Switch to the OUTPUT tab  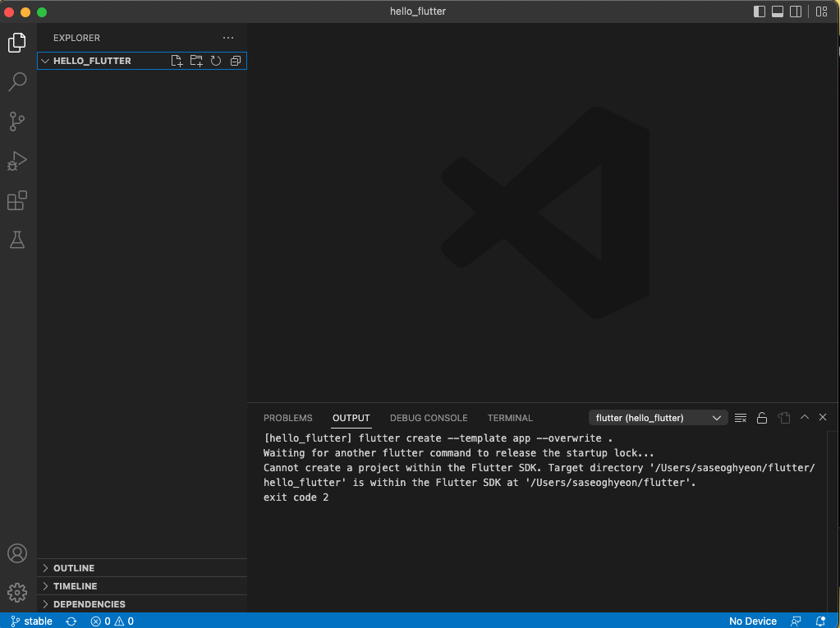point(351,418)
